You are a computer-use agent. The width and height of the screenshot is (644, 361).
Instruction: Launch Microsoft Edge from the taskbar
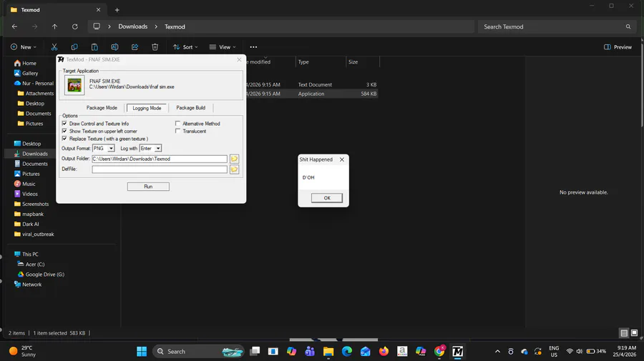click(x=346, y=352)
